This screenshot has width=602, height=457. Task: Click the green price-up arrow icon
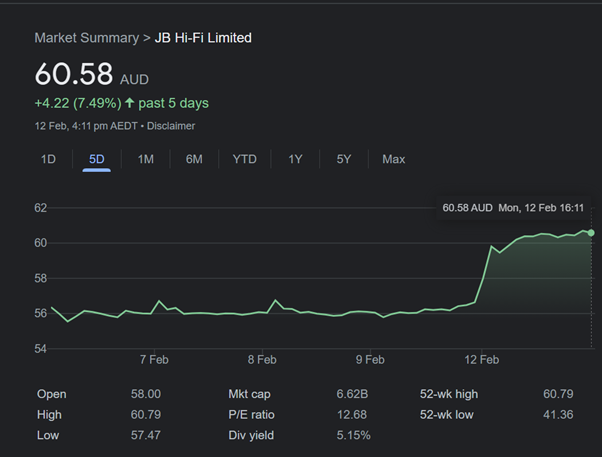(x=129, y=103)
